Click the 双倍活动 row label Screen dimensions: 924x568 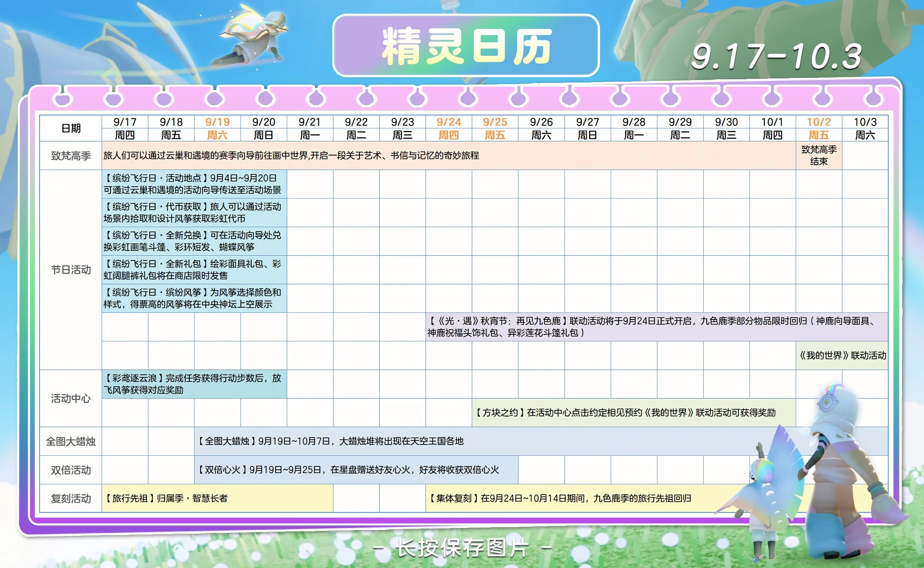[71, 470]
